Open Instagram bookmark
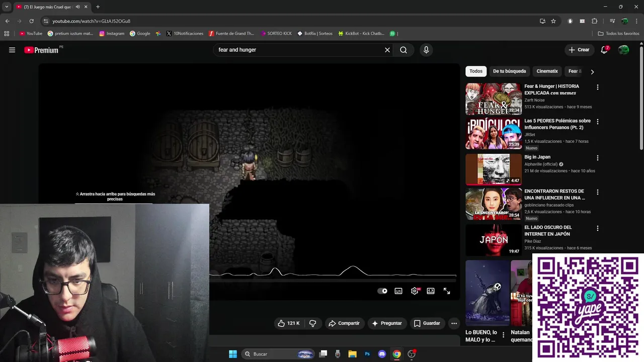The image size is (644, 362). tap(112, 34)
